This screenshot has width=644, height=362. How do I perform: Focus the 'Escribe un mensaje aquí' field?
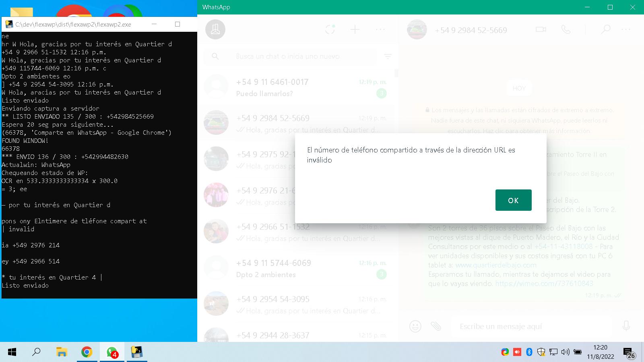tap(531, 326)
